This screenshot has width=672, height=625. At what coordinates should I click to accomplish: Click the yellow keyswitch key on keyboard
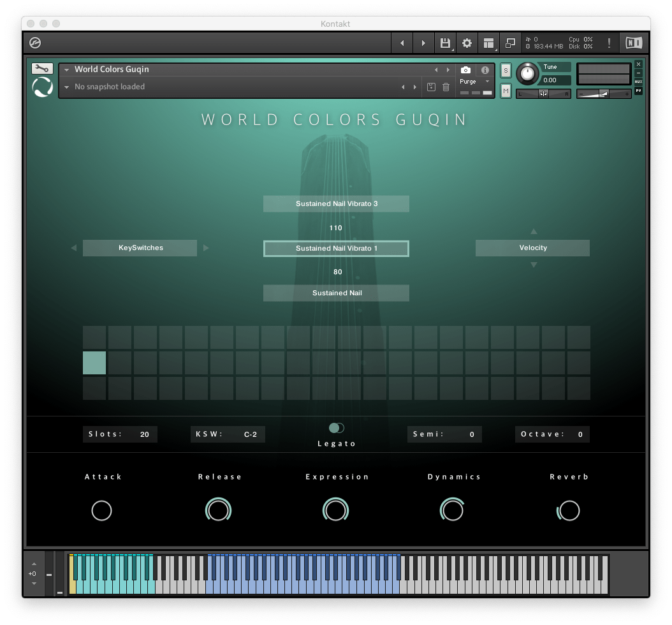click(72, 587)
